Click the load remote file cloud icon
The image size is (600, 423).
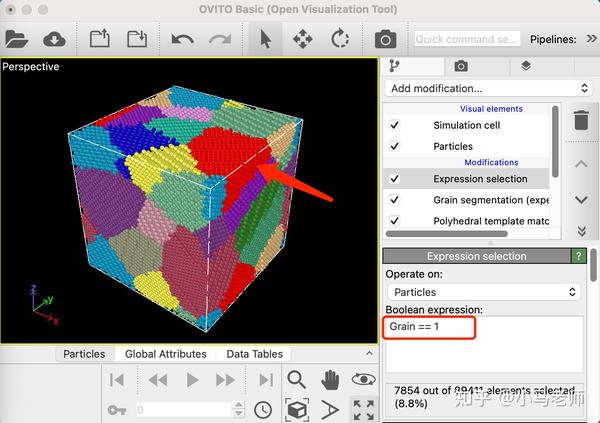tap(54, 39)
